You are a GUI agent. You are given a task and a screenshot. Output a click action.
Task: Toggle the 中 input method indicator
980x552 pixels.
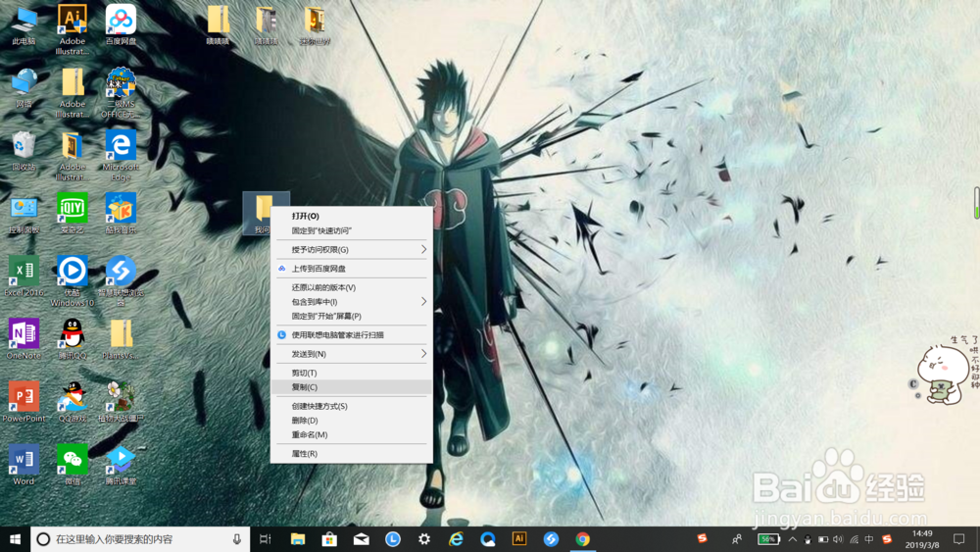tap(869, 539)
